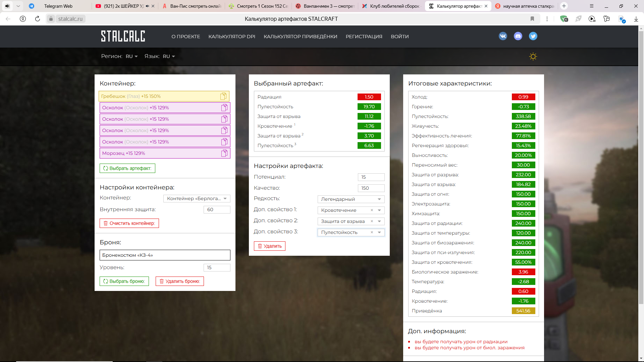The width and height of the screenshot is (644, 362).
Task: Click the page vertical scrollbar
Action: click(641, 168)
